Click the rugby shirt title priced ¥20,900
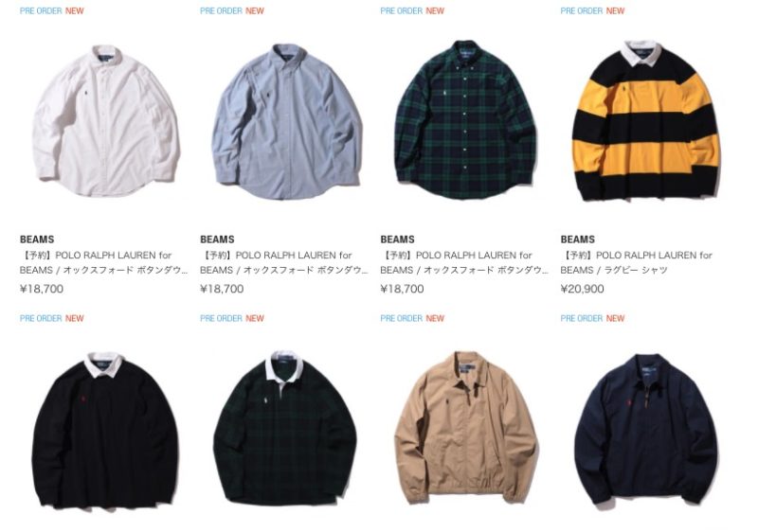758x532 pixels. [636, 262]
